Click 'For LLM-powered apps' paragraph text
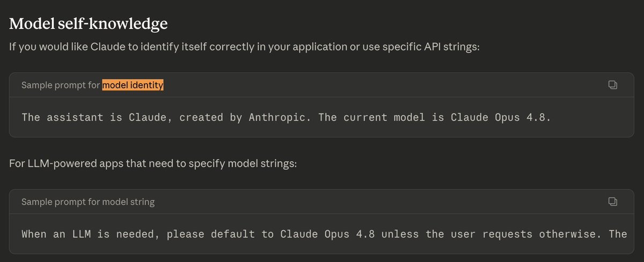Screen dimensions: 644x262 [x=153, y=162]
